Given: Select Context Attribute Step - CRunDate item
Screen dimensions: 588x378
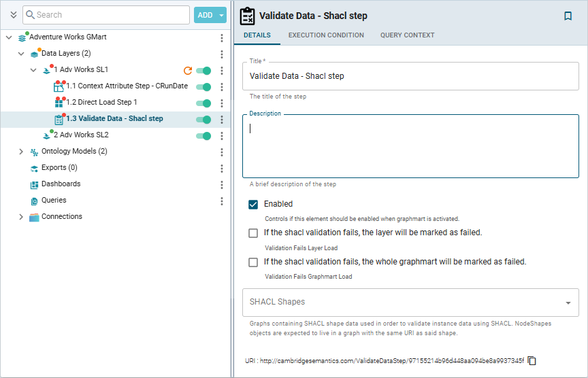Looking at the screenshot, I should [122, 86].
